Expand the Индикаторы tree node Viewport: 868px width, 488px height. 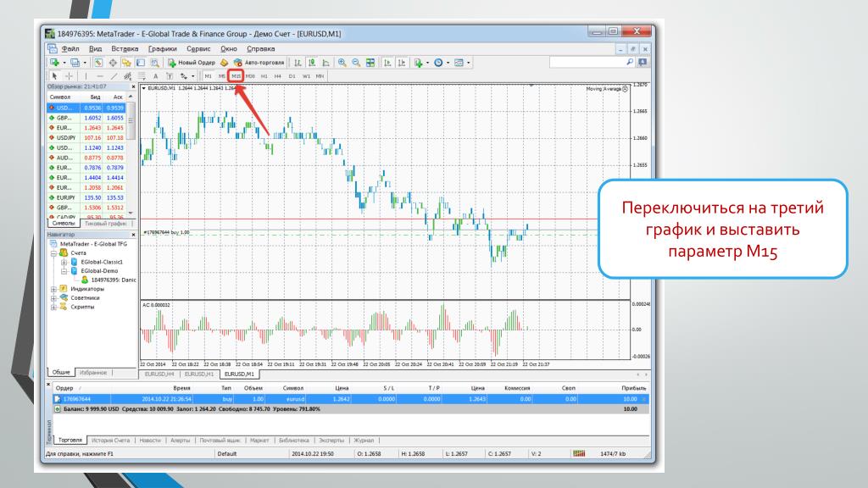[x=53, y=289]
